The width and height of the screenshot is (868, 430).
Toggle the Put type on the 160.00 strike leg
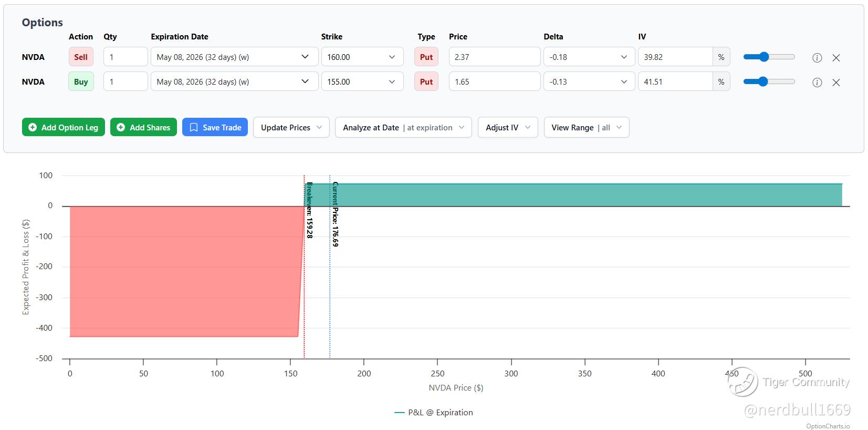coord(426,57)
